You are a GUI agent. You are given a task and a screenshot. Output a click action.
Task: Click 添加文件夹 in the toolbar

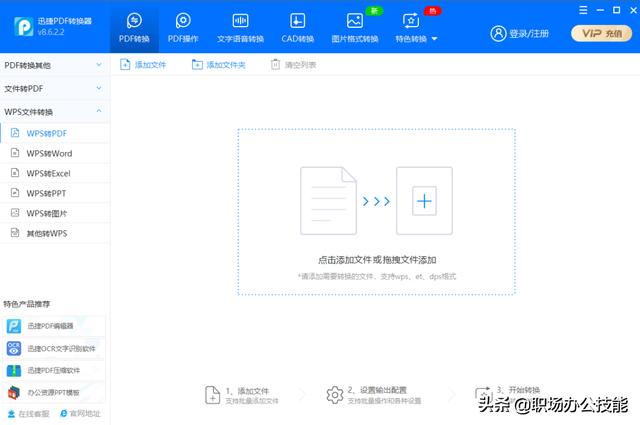tap(219, 65)
